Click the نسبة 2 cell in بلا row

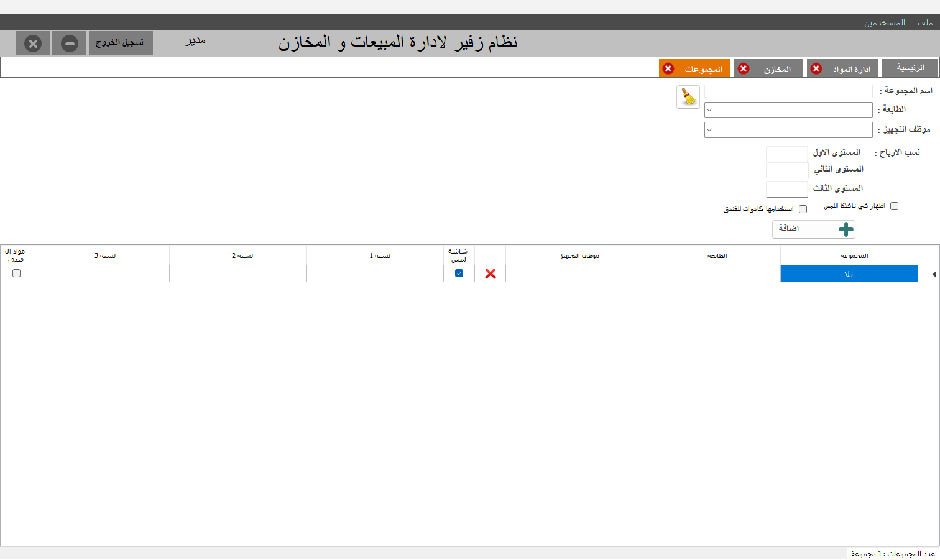238,274
